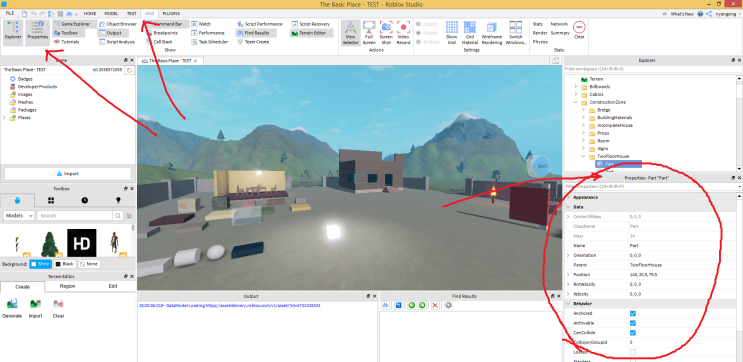
Task: Switch to the MODEL ribbon tab
Action: (x=111, y=14)
